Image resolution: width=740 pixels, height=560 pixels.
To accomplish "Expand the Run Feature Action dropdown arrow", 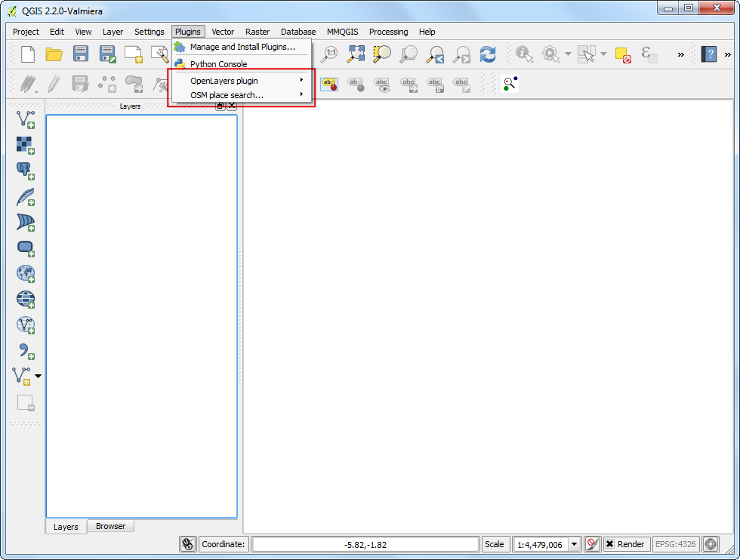I will (x=568, y=54).
